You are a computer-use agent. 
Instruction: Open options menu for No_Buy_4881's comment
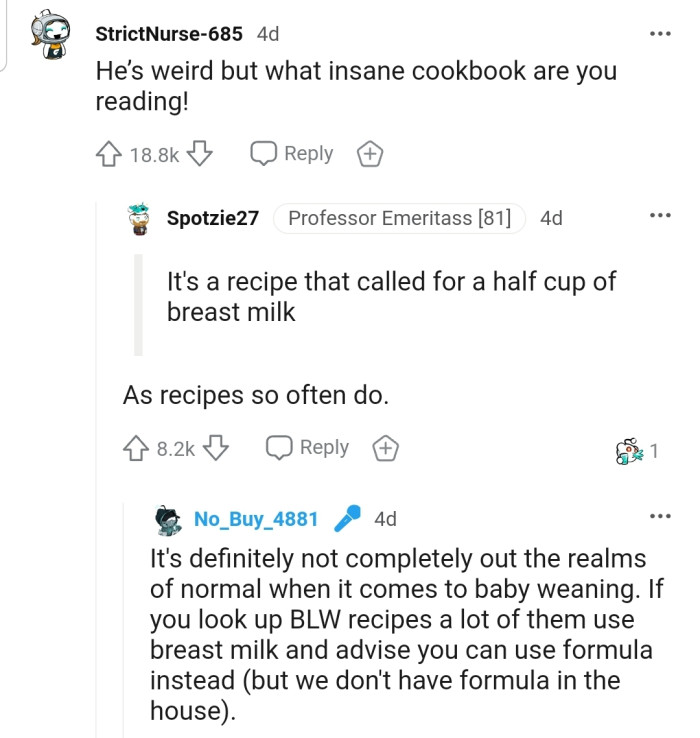[658, 517]
